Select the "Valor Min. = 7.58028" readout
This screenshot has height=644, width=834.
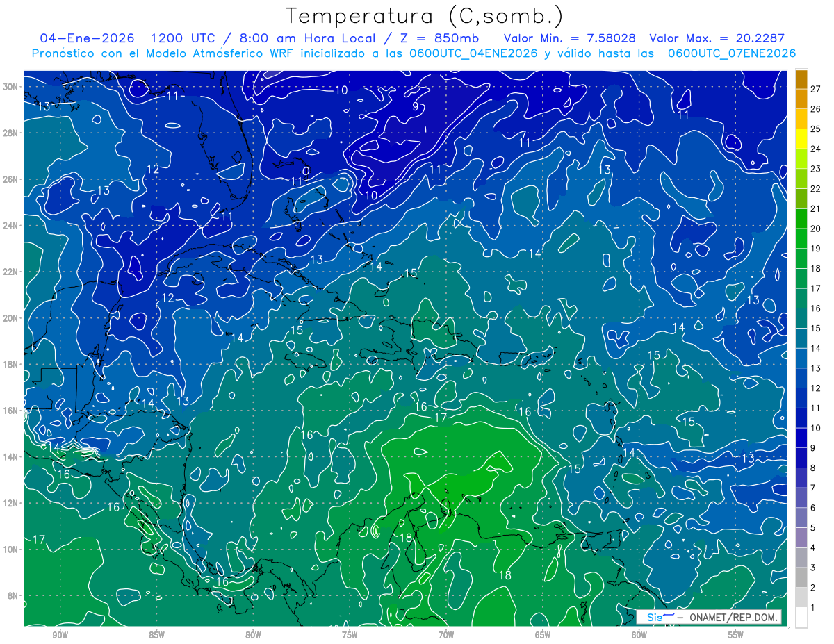coord(571,38)
